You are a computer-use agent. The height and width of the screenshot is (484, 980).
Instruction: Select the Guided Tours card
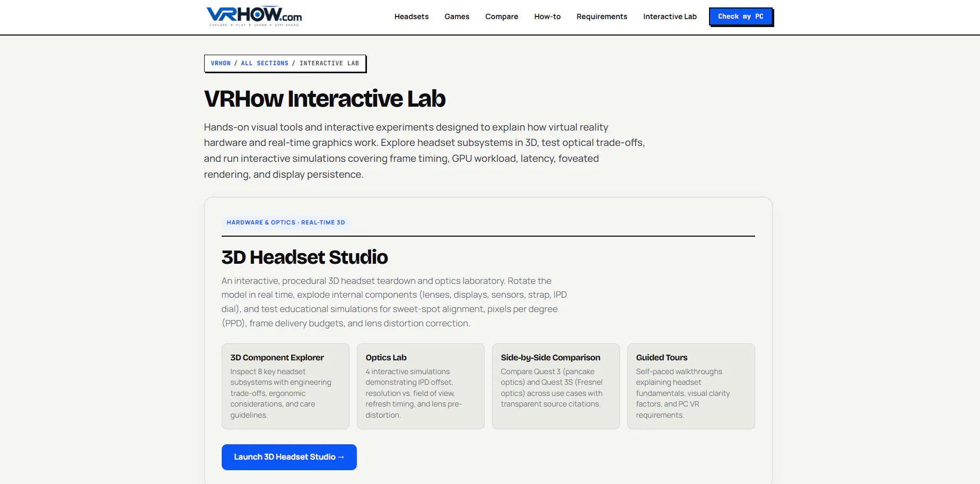point(691,386)
